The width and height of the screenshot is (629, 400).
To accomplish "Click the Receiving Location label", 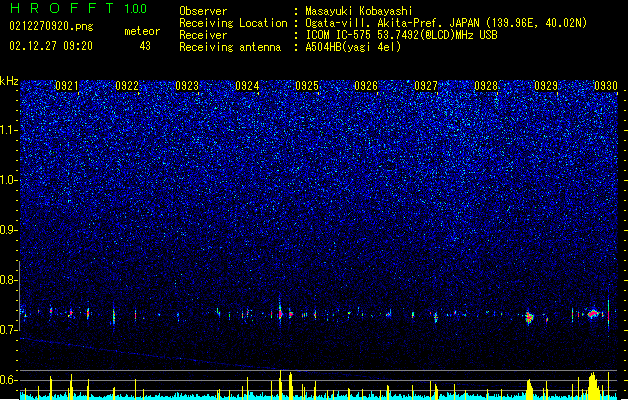I will [x=233, y=23].
